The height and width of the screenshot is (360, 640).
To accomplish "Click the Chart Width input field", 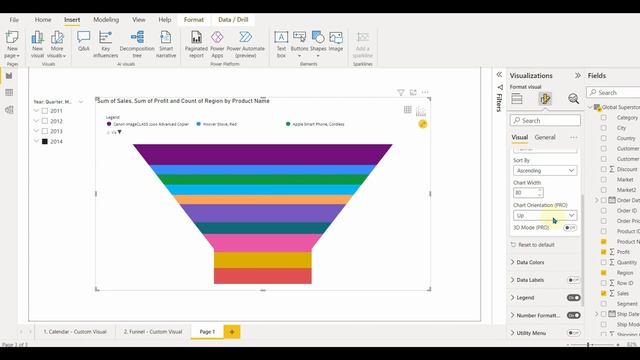I will coord(528,193).
